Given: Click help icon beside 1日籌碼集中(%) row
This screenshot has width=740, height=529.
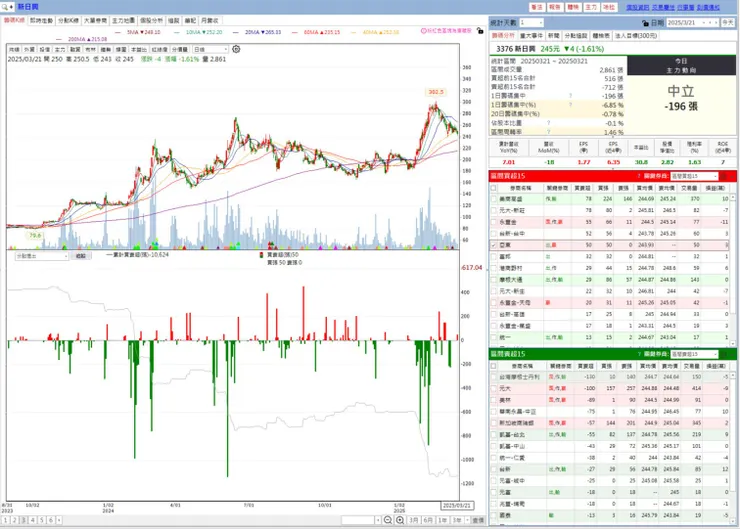Looking at the screenshot, I should [x=570, y=105].
